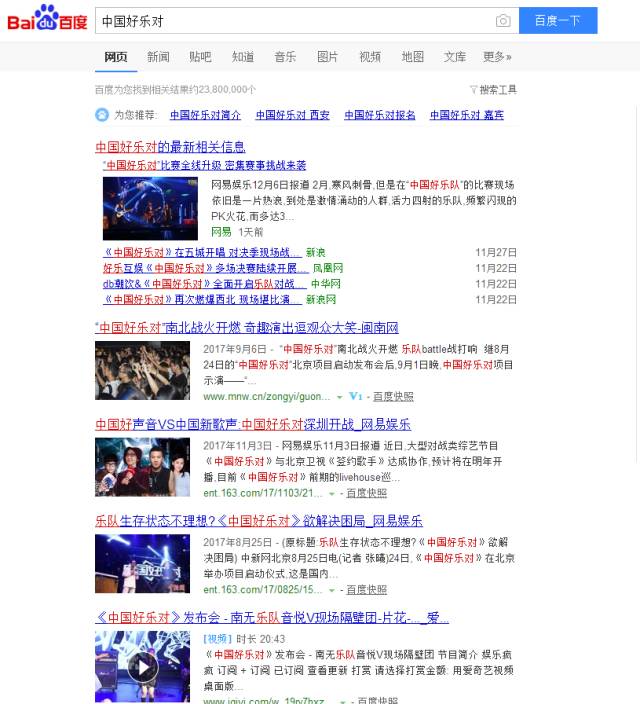The image size is (640, 704).
Task: Open 百度快照 for the 17/0825 result
Action: click(366, 590)
